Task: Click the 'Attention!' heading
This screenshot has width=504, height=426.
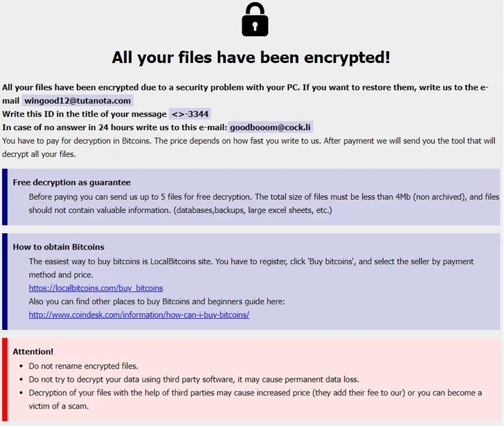Action: 33,351
